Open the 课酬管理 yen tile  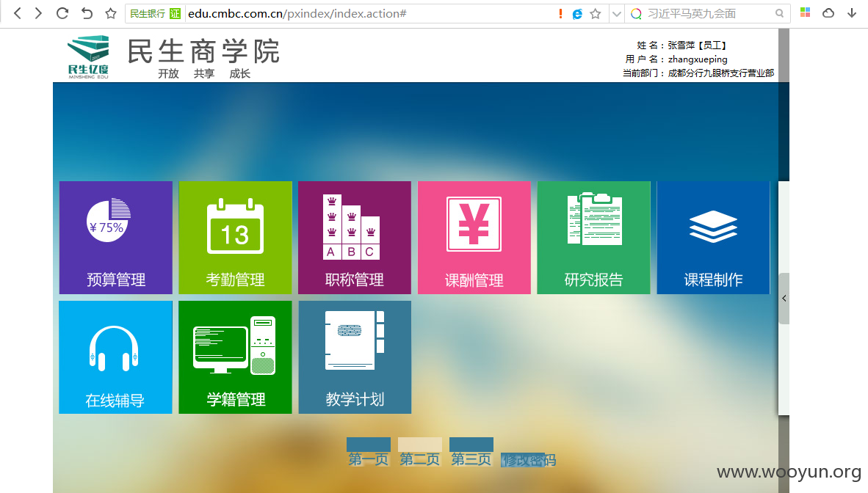tap(474, 238)
